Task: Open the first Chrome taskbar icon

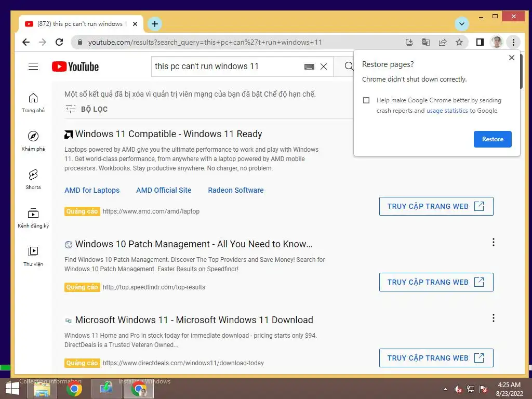Action: coord(74,389)
